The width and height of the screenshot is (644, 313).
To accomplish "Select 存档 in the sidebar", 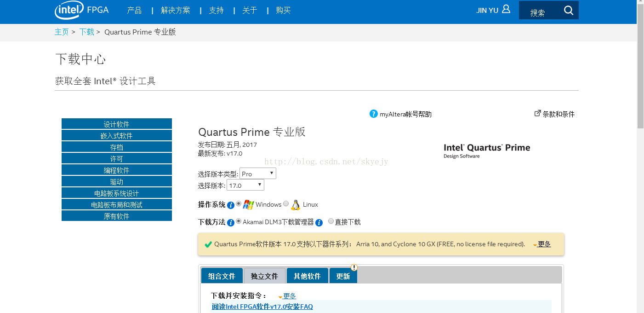I will pyautogui.click(x=117, y=147).
